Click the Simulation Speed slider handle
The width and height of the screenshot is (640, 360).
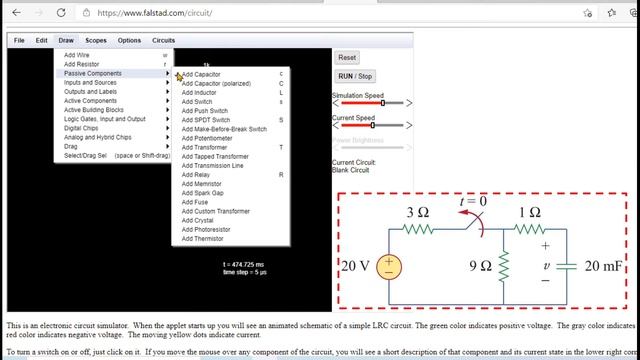[x=383, y=103]
